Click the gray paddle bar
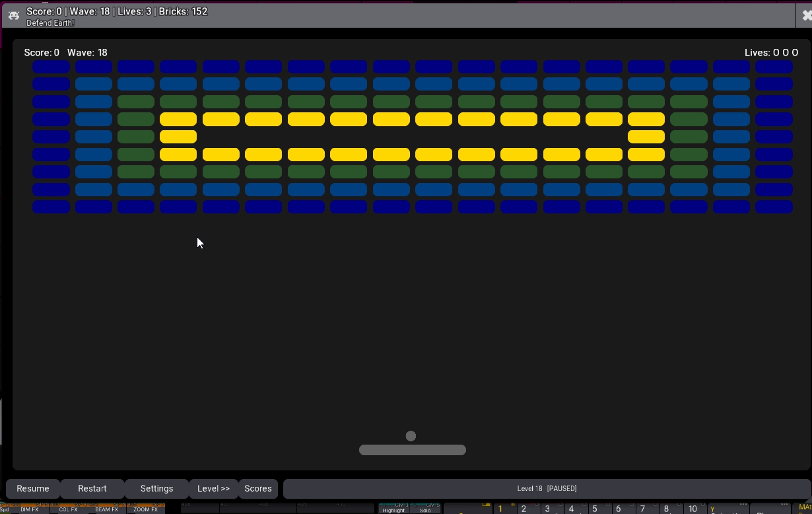The image size is (812, 514). (x=412, y=450)
